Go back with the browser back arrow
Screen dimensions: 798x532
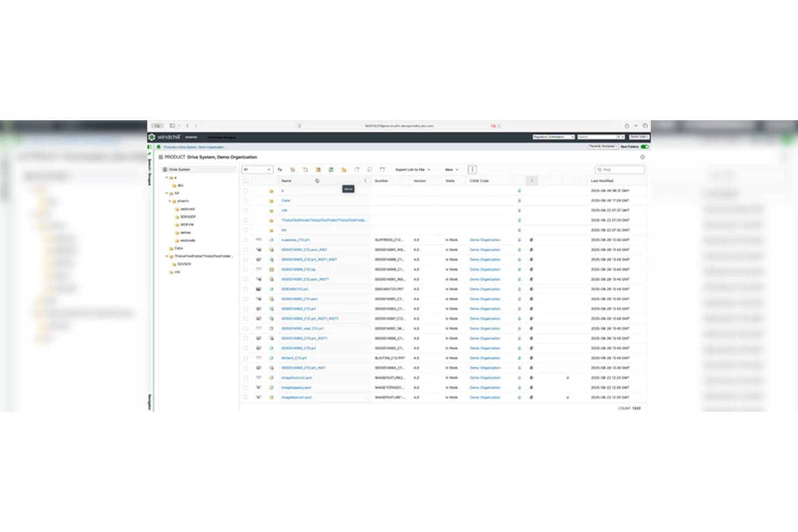pos(187,126)
